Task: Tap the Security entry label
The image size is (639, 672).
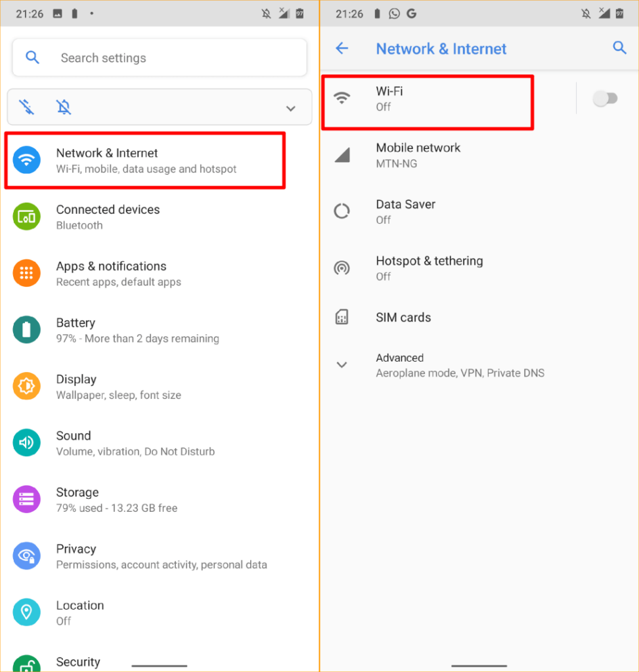Action: click(78, 661)
